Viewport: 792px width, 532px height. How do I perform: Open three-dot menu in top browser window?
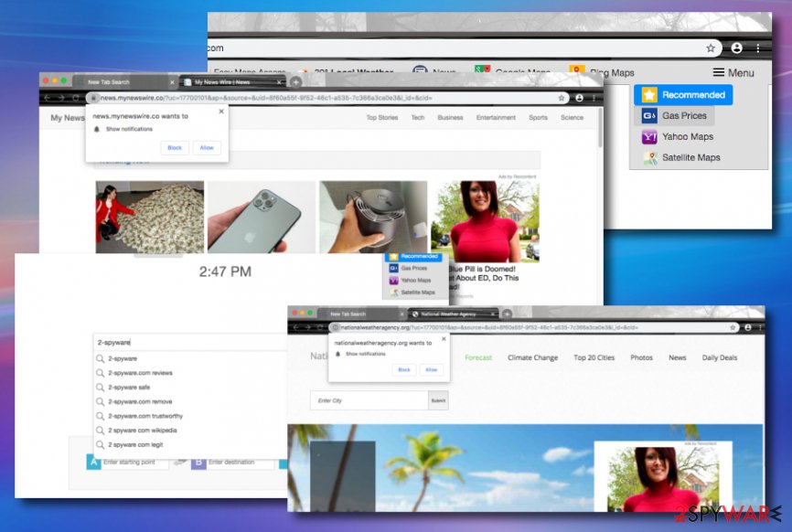758,48
